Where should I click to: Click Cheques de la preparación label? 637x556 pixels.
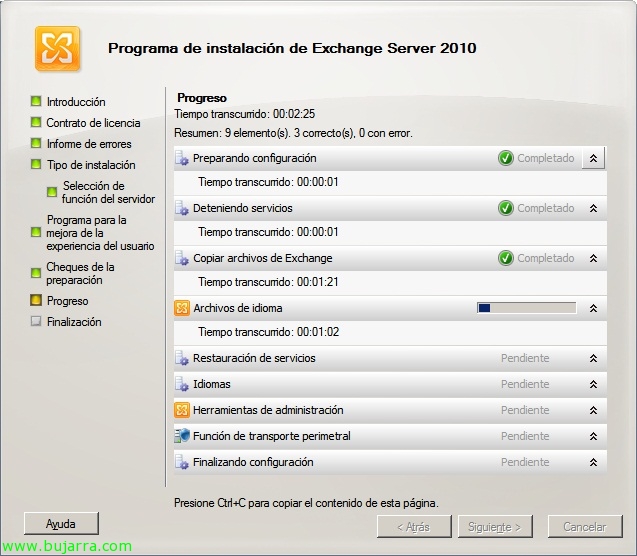click(80, 273)
